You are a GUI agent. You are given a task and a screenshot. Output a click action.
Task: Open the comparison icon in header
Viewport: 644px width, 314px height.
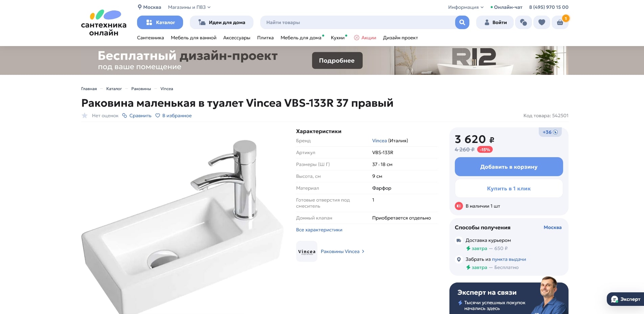(x=524, y=22)
